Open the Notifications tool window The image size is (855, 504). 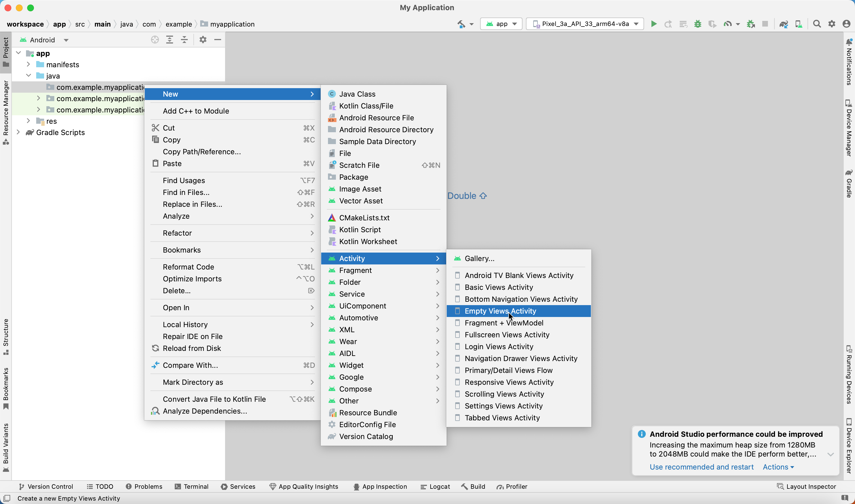point(849,62)
